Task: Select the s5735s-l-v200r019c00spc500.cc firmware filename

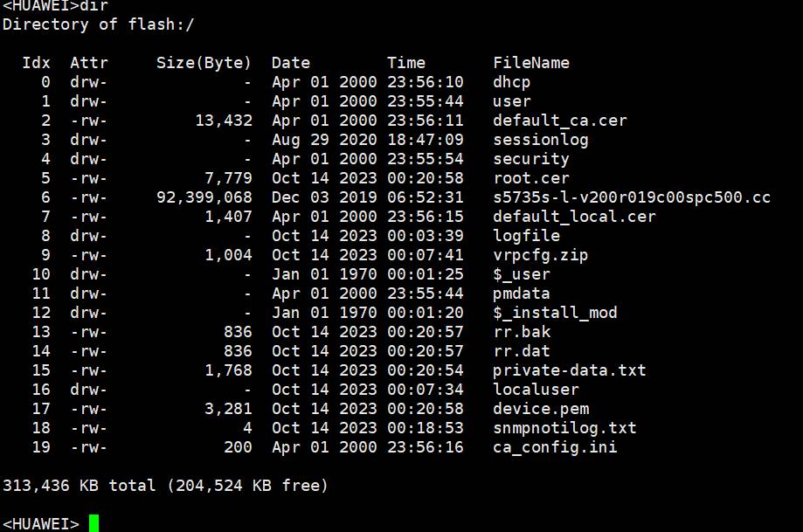Action: (x=632, y=197)
